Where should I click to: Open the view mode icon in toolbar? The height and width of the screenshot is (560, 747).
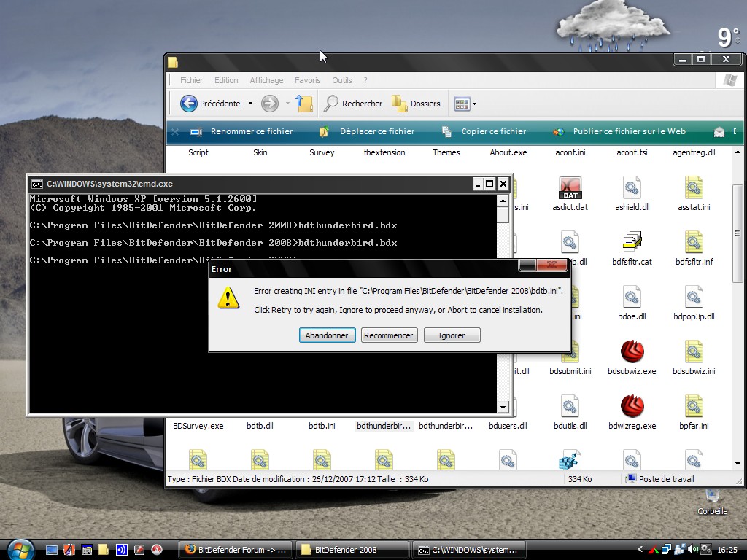click(462, 104)
